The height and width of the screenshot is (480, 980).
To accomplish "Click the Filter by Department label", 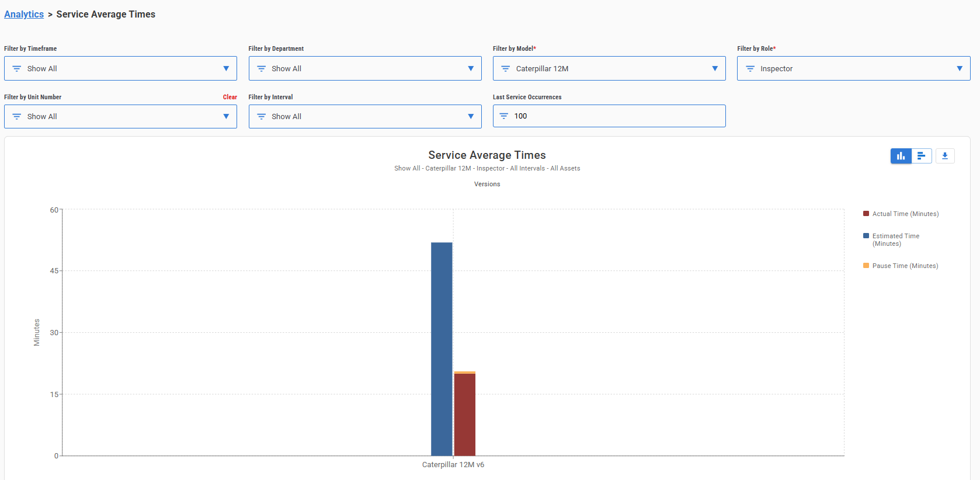I will pos(276,48).
